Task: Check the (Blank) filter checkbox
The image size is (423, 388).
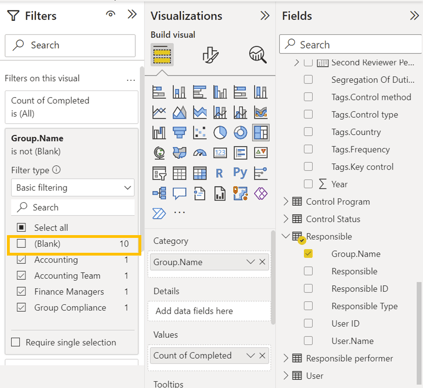Action: pyautogui.click(x=21, y=244)
